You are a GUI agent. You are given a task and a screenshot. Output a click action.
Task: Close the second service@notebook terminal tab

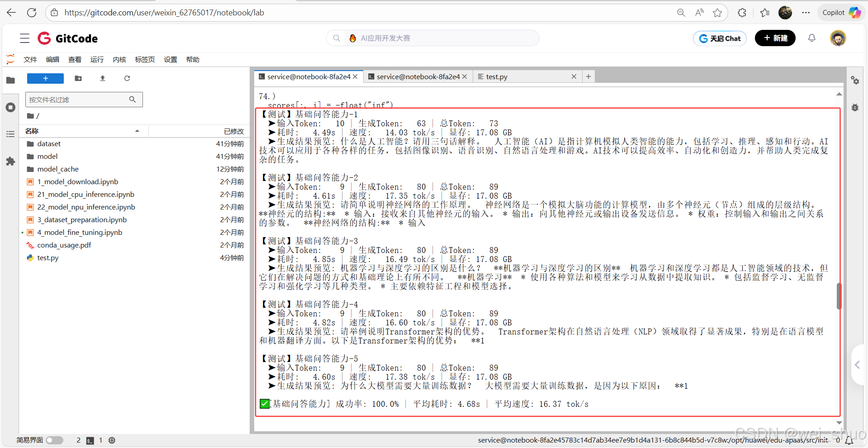(465, 77)
